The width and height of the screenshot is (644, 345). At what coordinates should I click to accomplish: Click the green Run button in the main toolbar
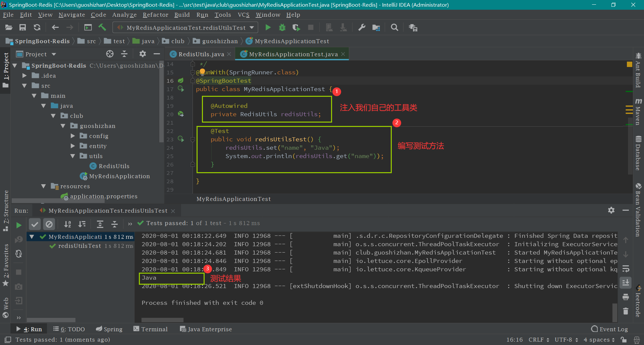tap(268, 27)
